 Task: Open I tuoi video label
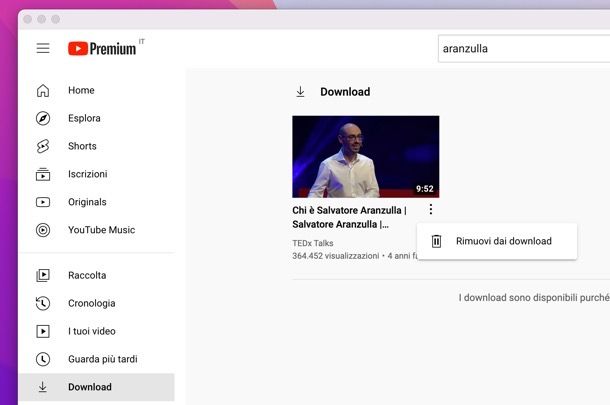click(92, 331)
